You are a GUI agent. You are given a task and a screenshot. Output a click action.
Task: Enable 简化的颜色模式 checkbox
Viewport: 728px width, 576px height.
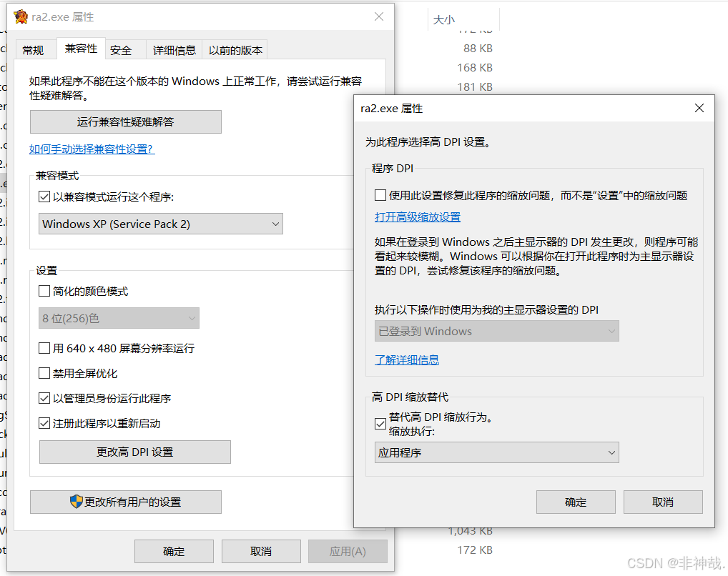pyautogui.click(x=44, y=291)
